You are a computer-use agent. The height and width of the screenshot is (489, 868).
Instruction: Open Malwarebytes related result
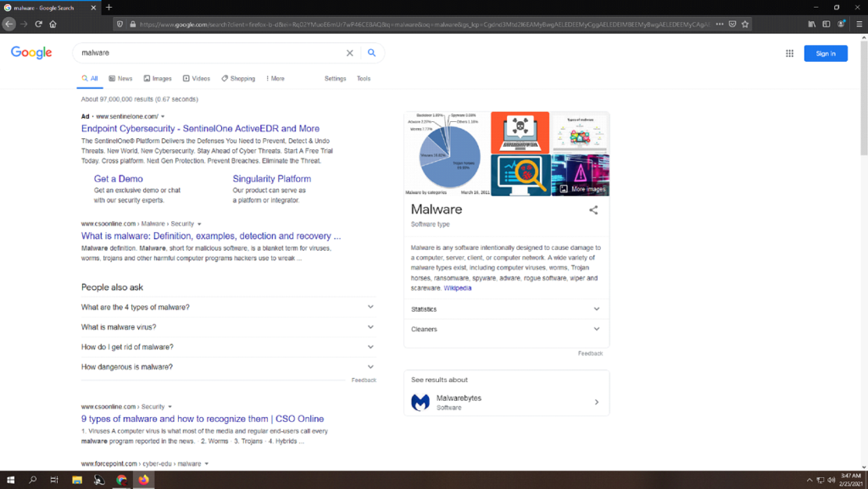tap(506, 403)
